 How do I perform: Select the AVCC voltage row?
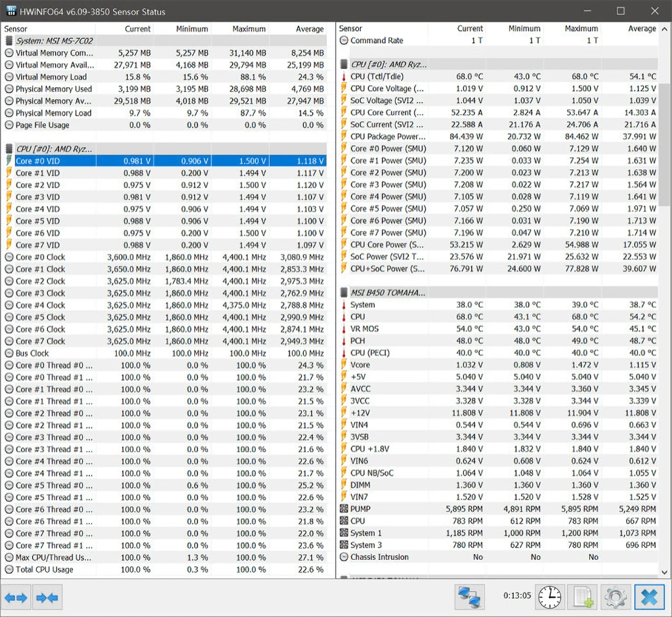click(497, 389)
